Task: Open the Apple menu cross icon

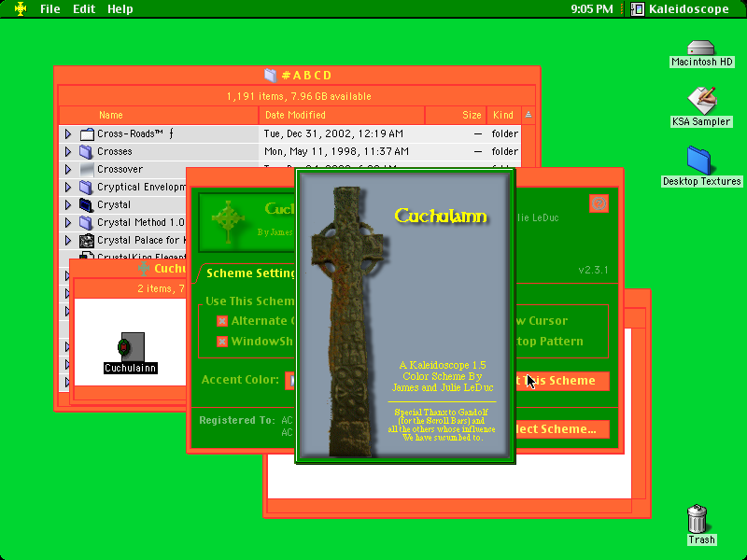Action: (x=20, y=8)
